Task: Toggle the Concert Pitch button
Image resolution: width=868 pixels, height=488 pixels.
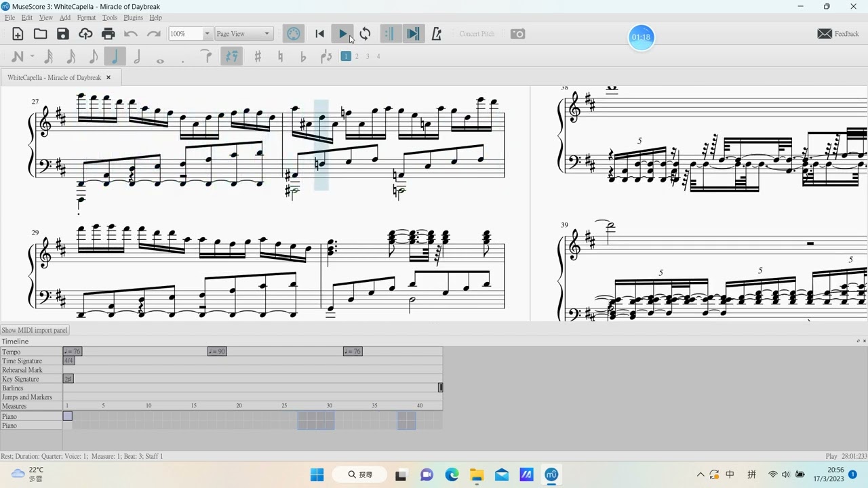Action: coord(477,34)
